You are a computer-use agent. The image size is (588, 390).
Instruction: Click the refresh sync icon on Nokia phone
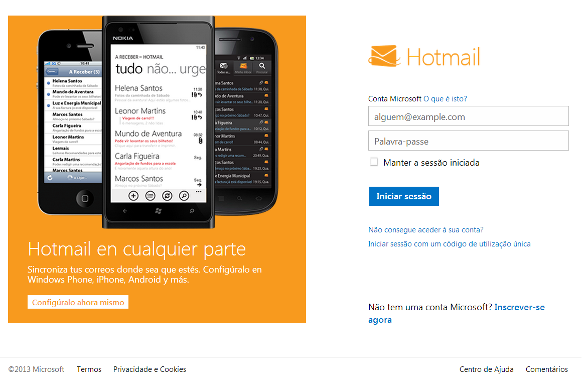167,196
